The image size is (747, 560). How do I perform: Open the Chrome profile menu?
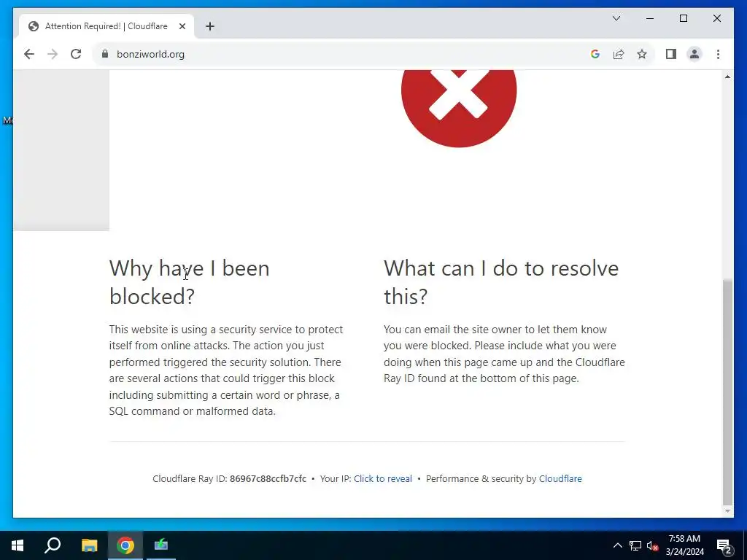click(694, 54)
